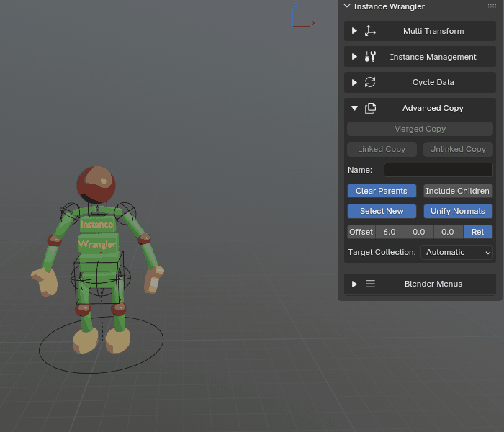
Task: Click the panel drag grip dots
Action: [x=492, y=6]
